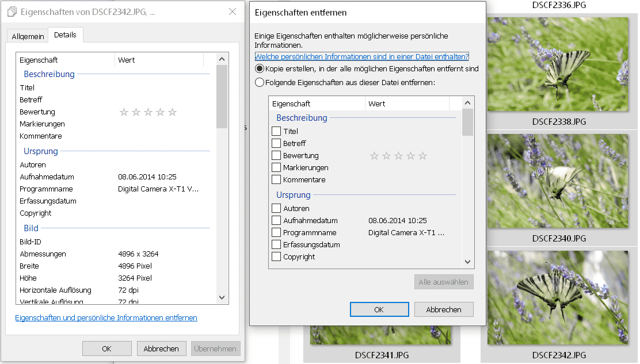
Task: Select the DSCF2342.JPG photo thumbnail
Action: [x=558, y=297]
